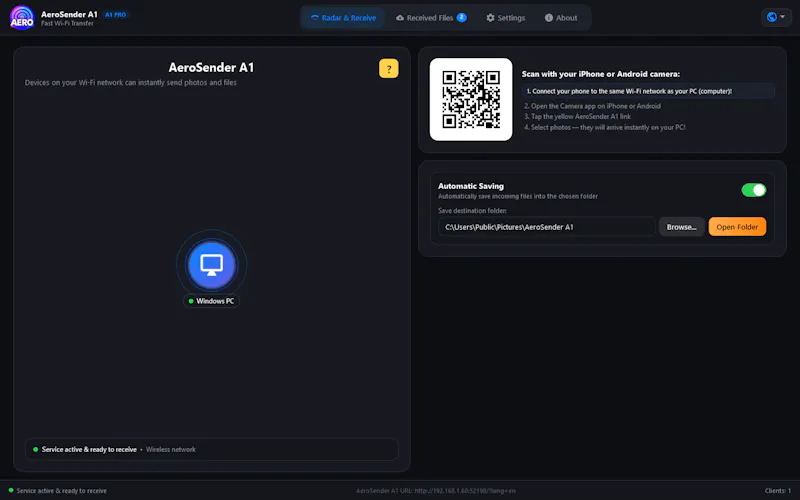Open the Received Files tab
Screen dimensions: 800x500
coord(431,18)
